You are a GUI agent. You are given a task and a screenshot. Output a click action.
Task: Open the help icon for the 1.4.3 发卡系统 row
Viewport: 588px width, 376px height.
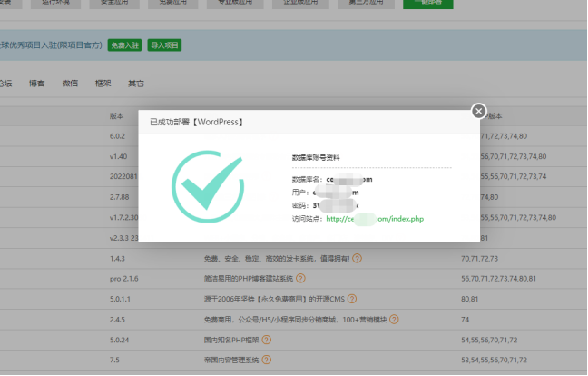357,258
